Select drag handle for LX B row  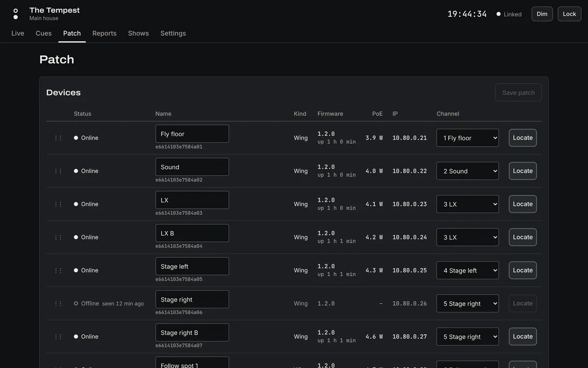click(x=58, y=237)
